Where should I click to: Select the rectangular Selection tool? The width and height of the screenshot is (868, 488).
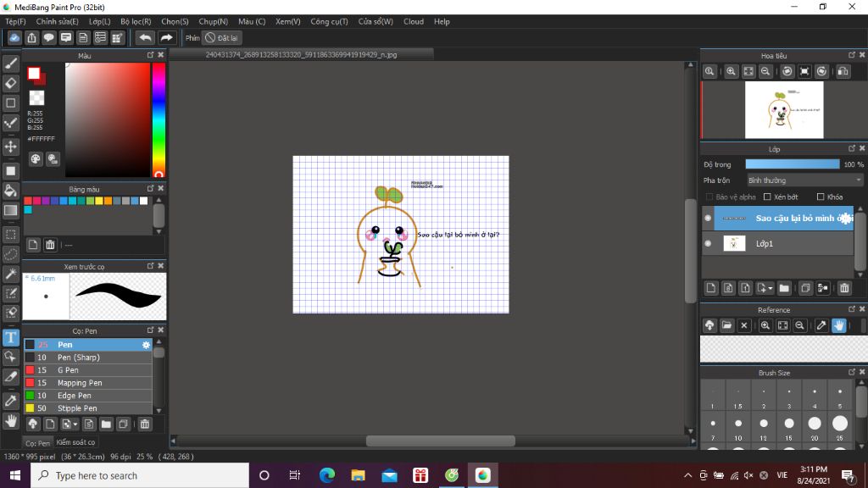tap(10, 235)
